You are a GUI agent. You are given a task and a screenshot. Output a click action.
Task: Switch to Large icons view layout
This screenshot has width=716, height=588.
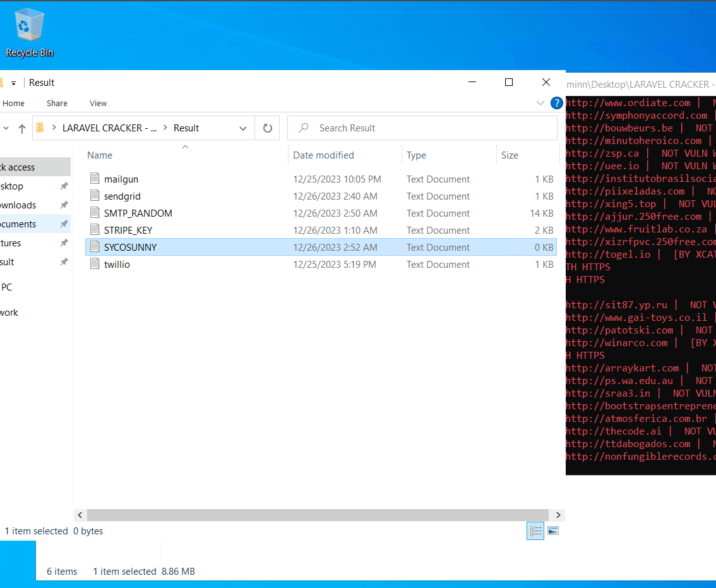click(x=553, y=531)
